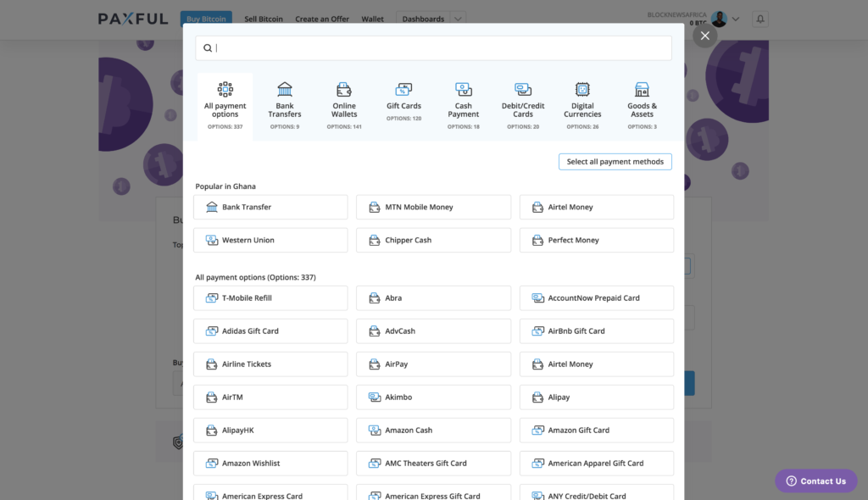Select ANY Credit/Debit Card option
Image resolution: width=868 pixels, height=500 pixels.
coord(597,493)
